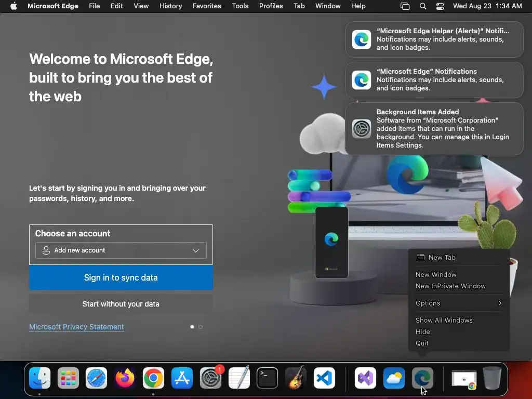This screenshot has height=399, width=532.
Task: Click the Stage Manager menu bar icon
Action: coord(405,6)
